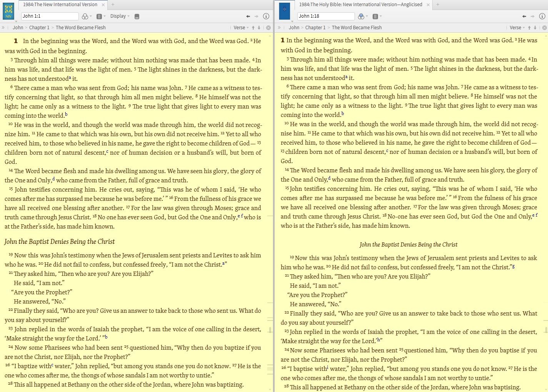Show resource information for Anglicised panel

point(542,16)
